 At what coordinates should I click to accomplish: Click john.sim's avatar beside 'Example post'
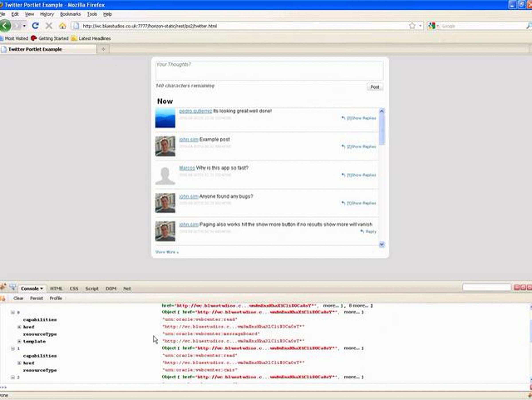[165, 146]
